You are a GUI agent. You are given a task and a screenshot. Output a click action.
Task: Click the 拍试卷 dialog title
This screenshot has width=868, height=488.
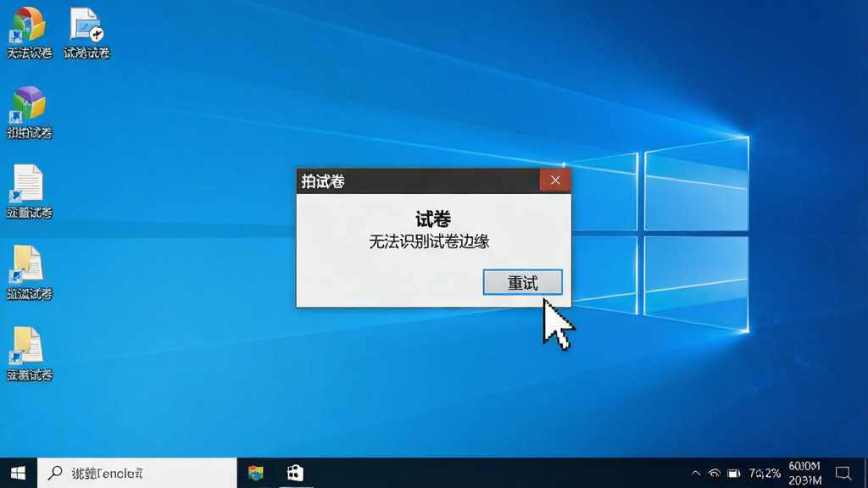[x=323, y=181]
